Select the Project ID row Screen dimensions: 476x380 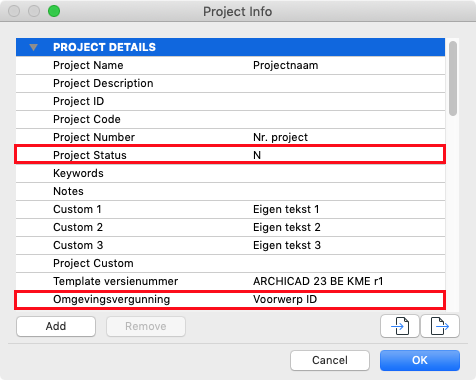[230, 101]
